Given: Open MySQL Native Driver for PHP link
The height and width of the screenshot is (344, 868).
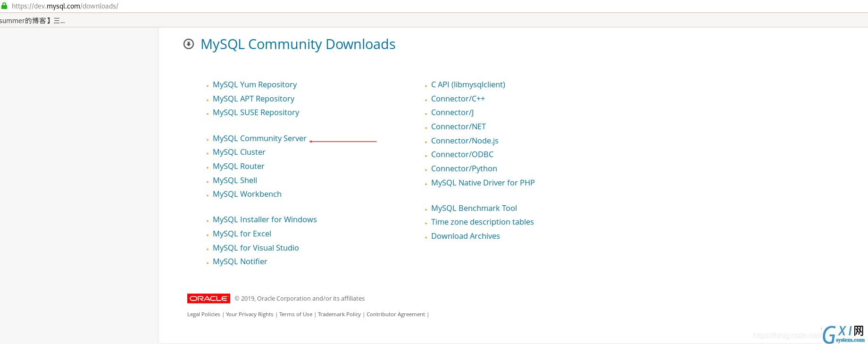Looking at the screenshot, I should pos(483,183).
